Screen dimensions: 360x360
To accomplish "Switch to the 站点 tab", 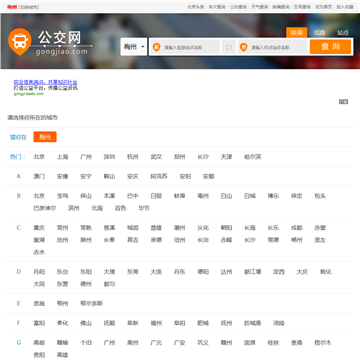I will click(x=343, y=32).
